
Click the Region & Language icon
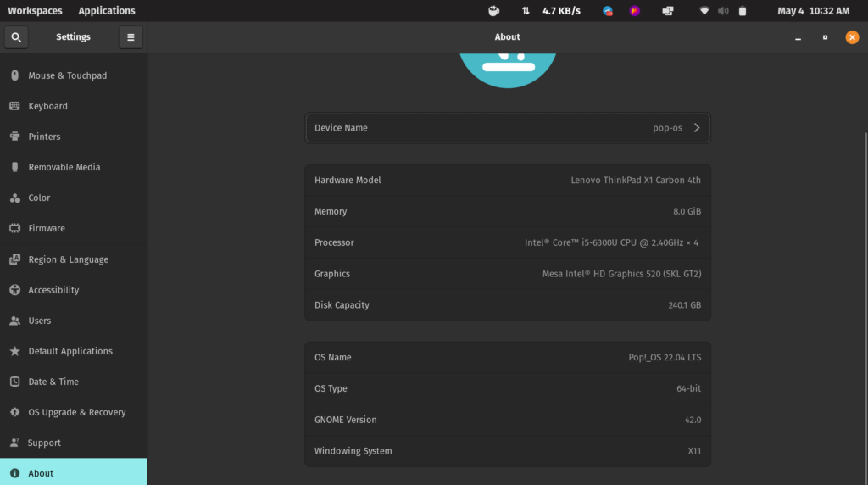15,259
